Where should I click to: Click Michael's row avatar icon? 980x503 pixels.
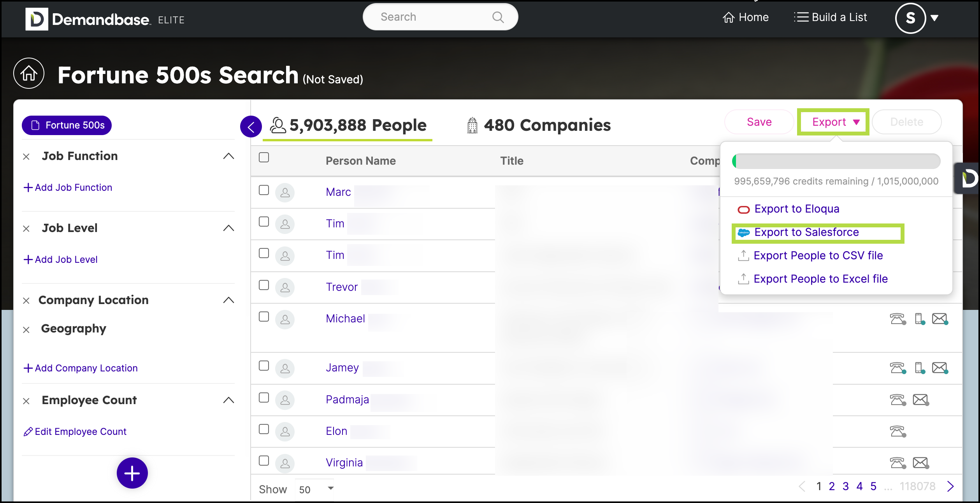pyautogui.click(x=285, y=320)
